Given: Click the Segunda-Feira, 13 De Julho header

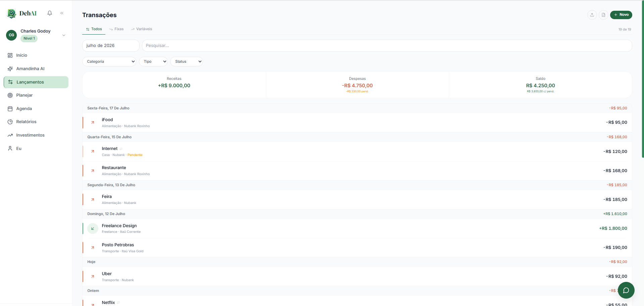Looking at the screenshot, I should coord(111,185).
